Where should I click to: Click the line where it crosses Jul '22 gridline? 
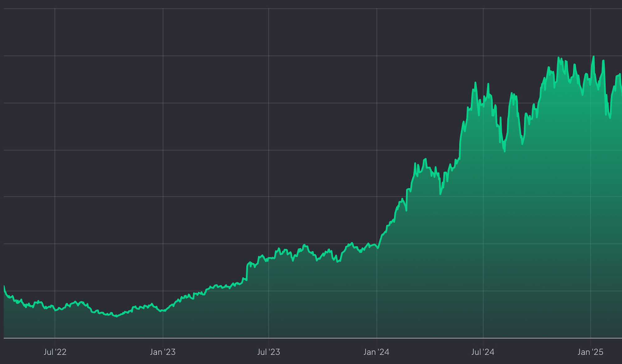point(55,310)
